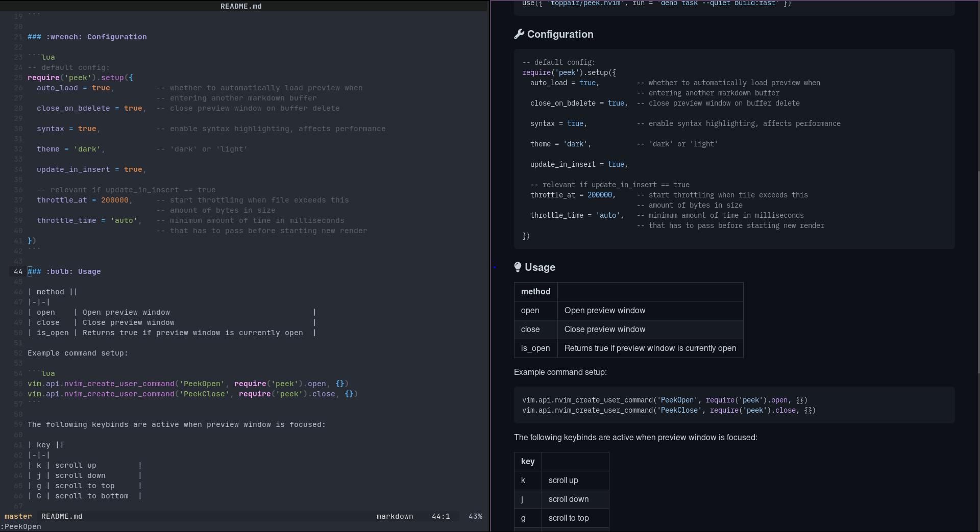Screen dimensions: 980x532
Task: Click the PeekClose command line in editor
Action: coord(192,394)
